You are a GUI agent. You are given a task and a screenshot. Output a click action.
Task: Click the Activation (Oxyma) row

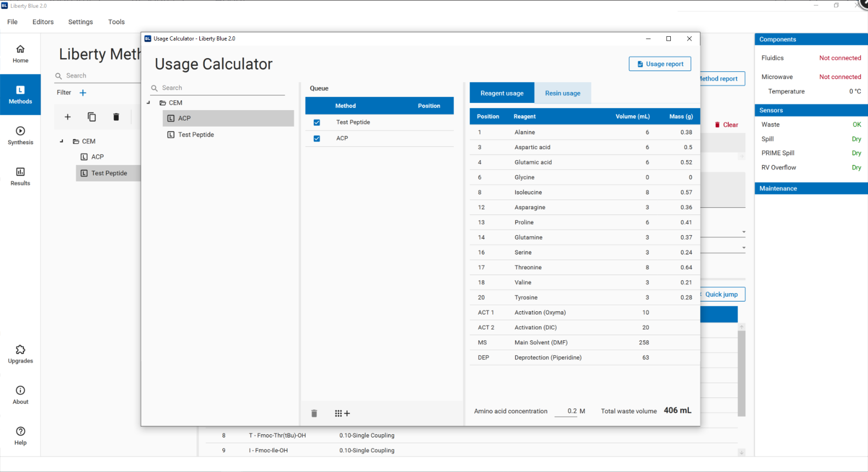tap(585, 312)
